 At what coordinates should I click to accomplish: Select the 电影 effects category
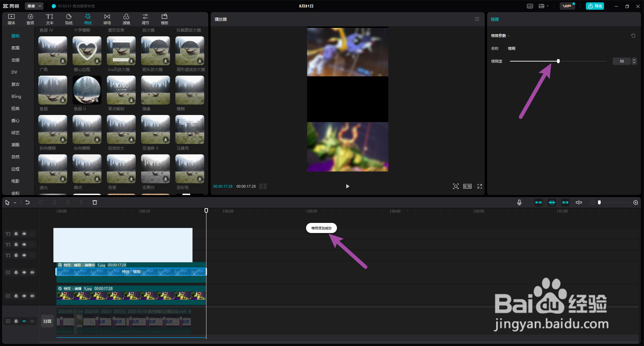pos(15,181)
